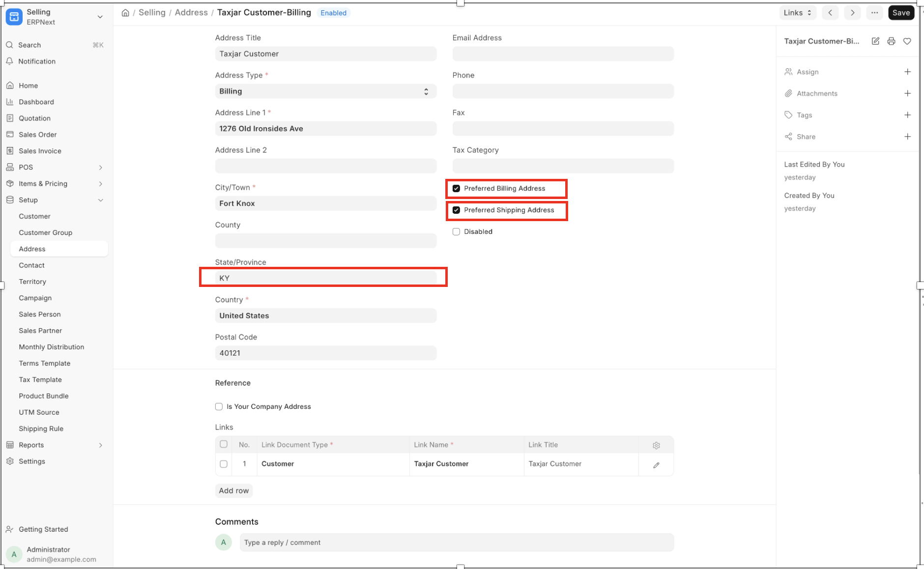Open Links table settings gear
Viewport: 924px width, 569px height.
point(656,445)
